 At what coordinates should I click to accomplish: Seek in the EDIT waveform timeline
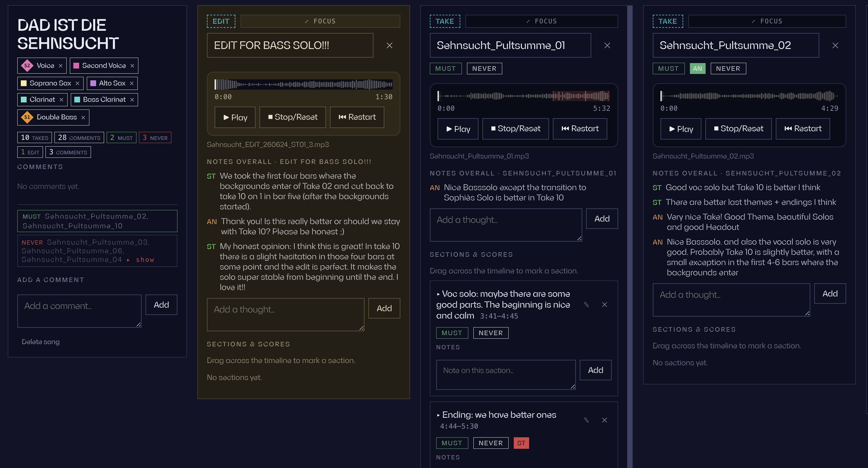click(x=303, y=85)
